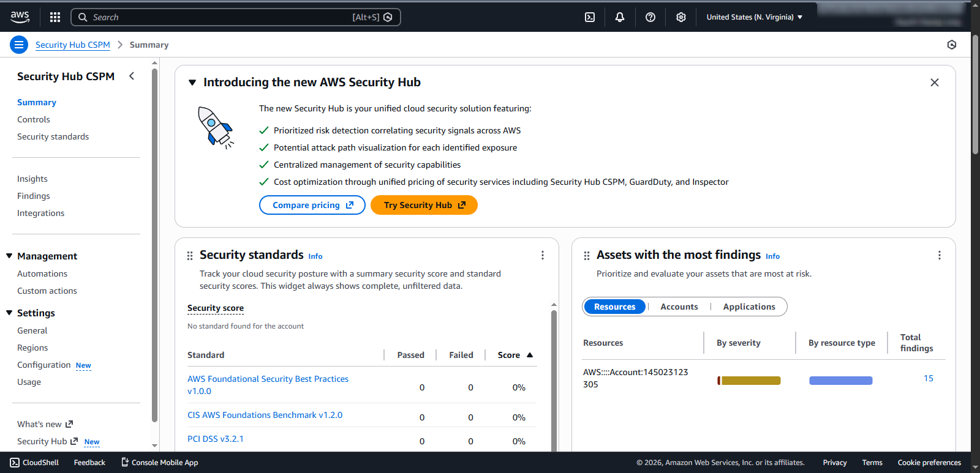
Task: Close the Introducing Security Hub banner
Action: click(x=935, y=83)
